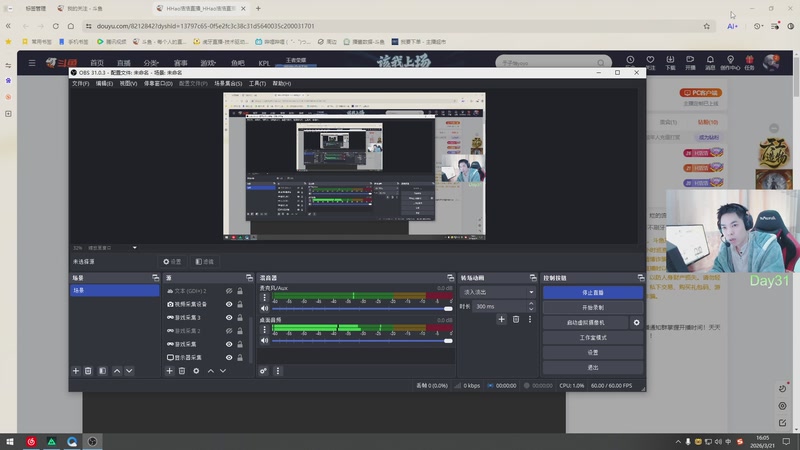The image size is (800, 450).
Task: Undock the 控制按钮 controls panel via float icon
Action: pyautogui.click(x=641, y=278)
